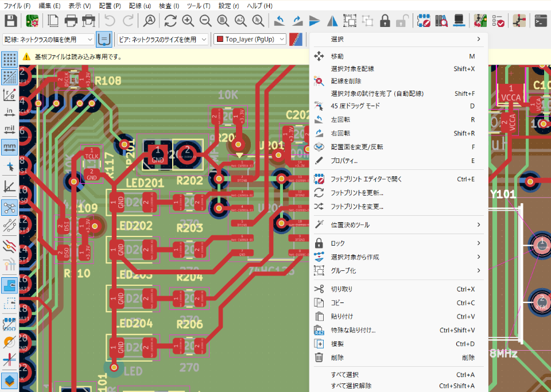
Task: Choose すべて選択 from the context menu
Action: [x=398, y=374]
